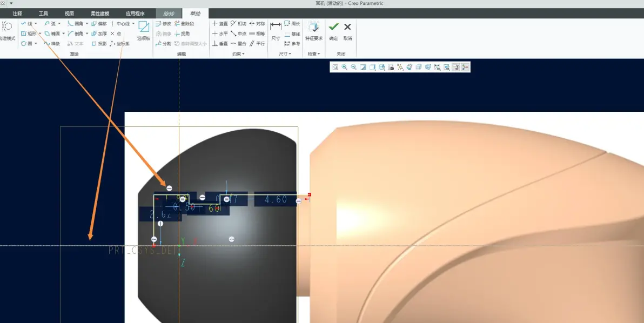The image size is (644, 323).
Task: Expand the 中心线 (Centerline) dropdown arrow
Action: click(133, 24)
